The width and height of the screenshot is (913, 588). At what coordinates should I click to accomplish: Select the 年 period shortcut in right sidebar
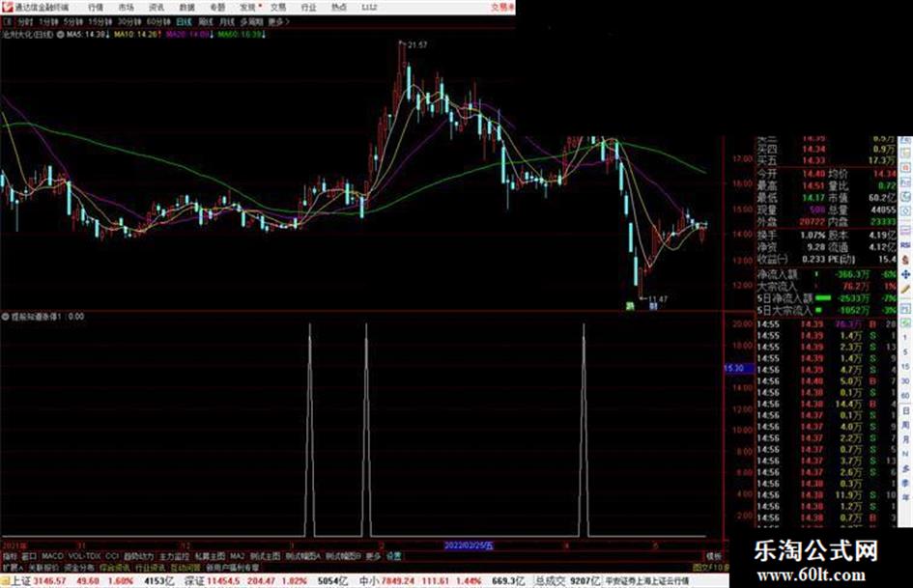click(x=905, y=498)
